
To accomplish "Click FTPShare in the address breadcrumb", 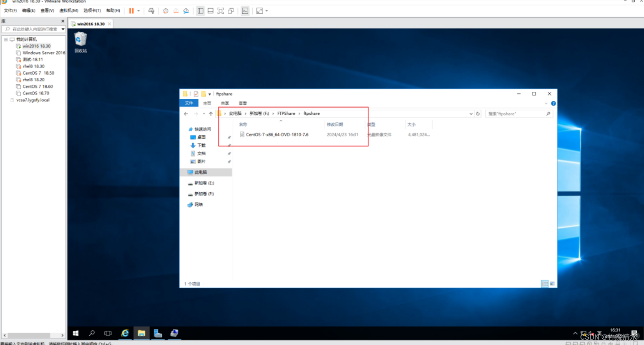I will coord(286,113).
